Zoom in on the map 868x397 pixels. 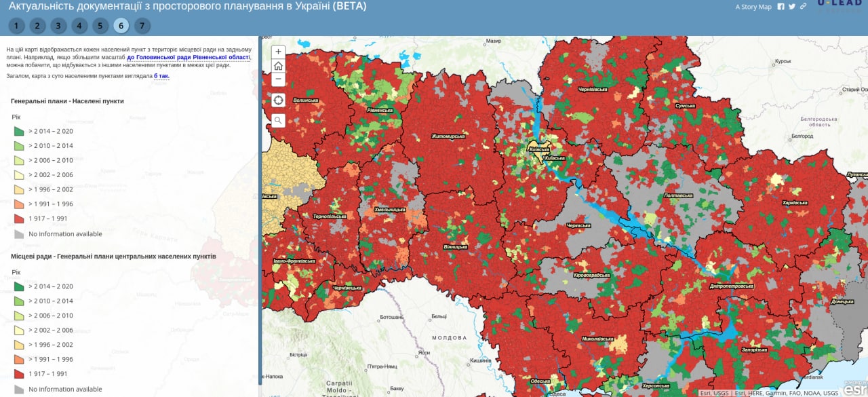point(278,52)
